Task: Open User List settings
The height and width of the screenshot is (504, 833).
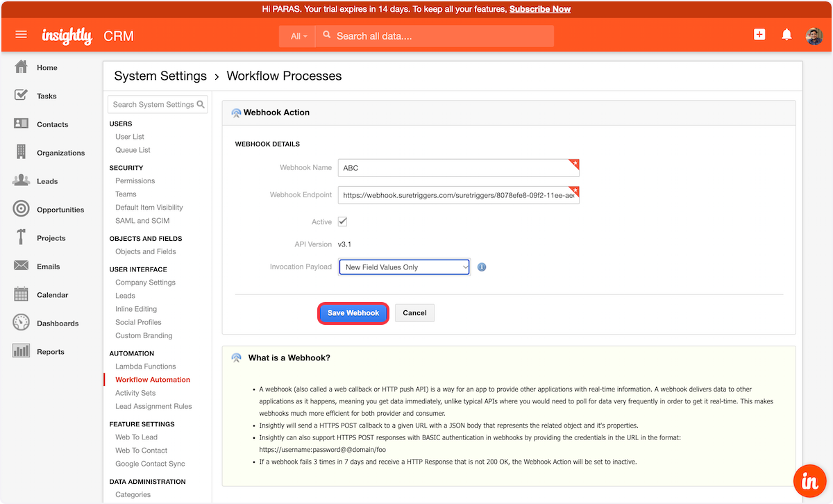Action: tap(130, 137)
